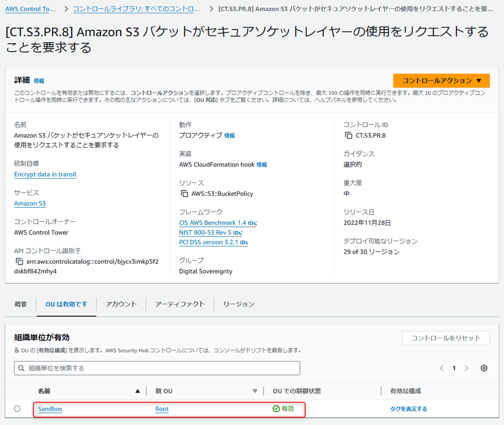This screenshot has width=504, height=425.
Task: Click the タグを表示する link
Action: (408, 409)
